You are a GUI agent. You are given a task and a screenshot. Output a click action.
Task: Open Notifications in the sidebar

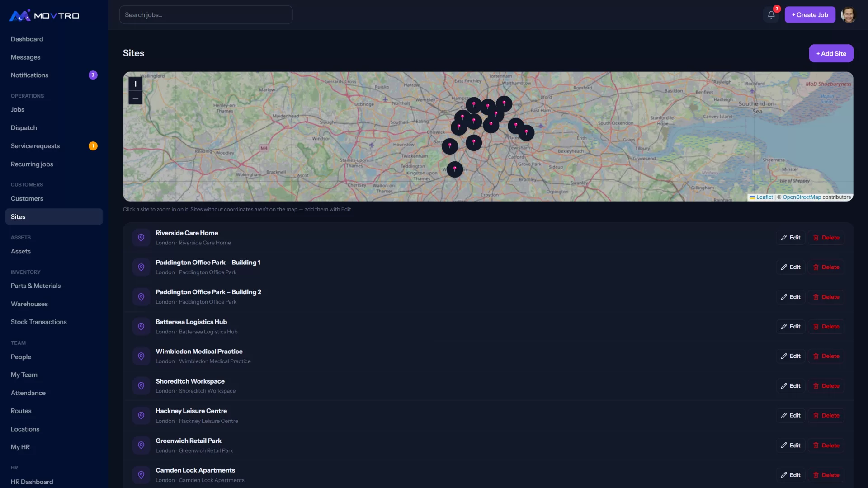click(x=54, y=75)
